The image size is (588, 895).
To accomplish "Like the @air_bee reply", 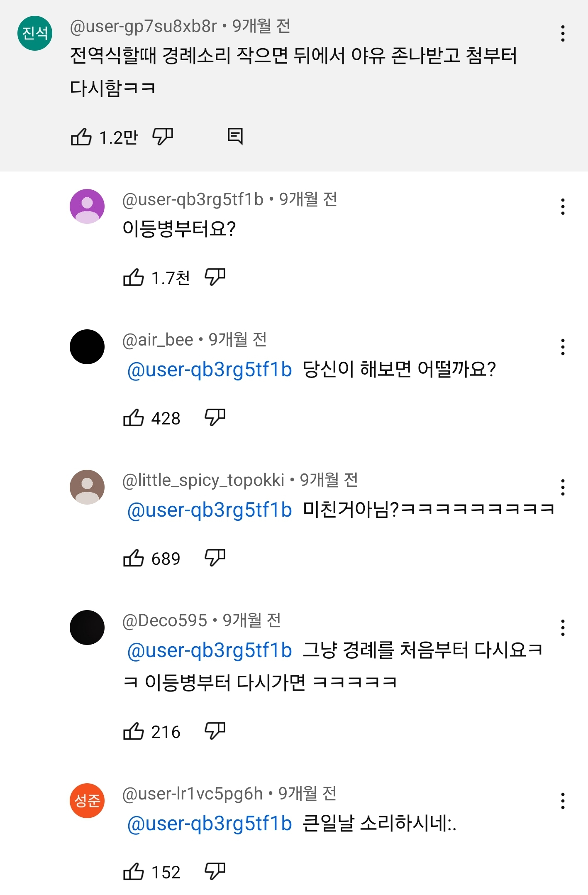I will click(x=134, y=417).
